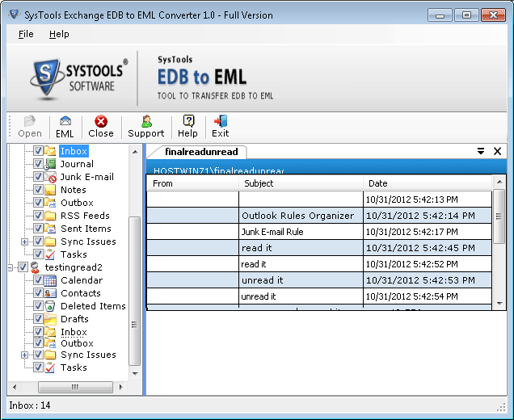Click the Help question mark toolbar icon

coord(188,121)
